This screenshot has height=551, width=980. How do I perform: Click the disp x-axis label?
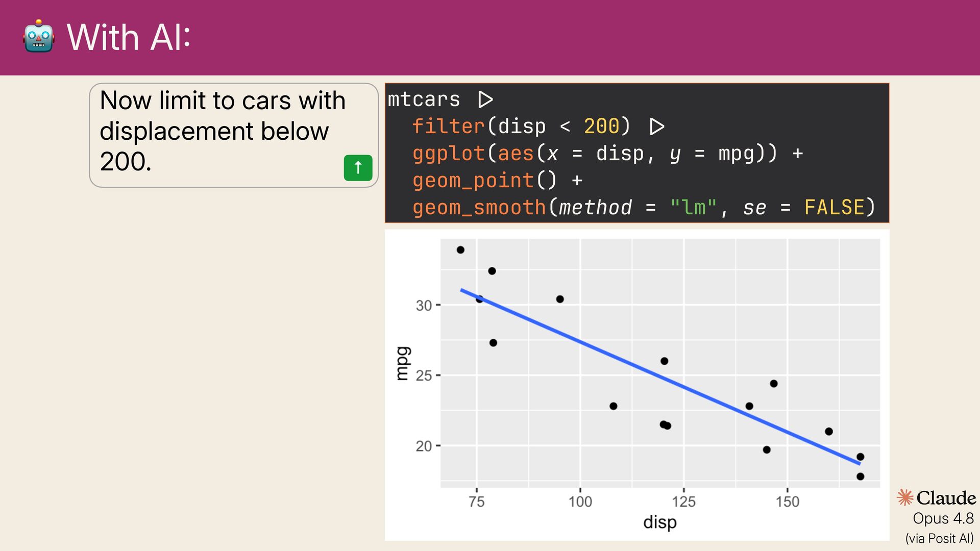[660, 522]
